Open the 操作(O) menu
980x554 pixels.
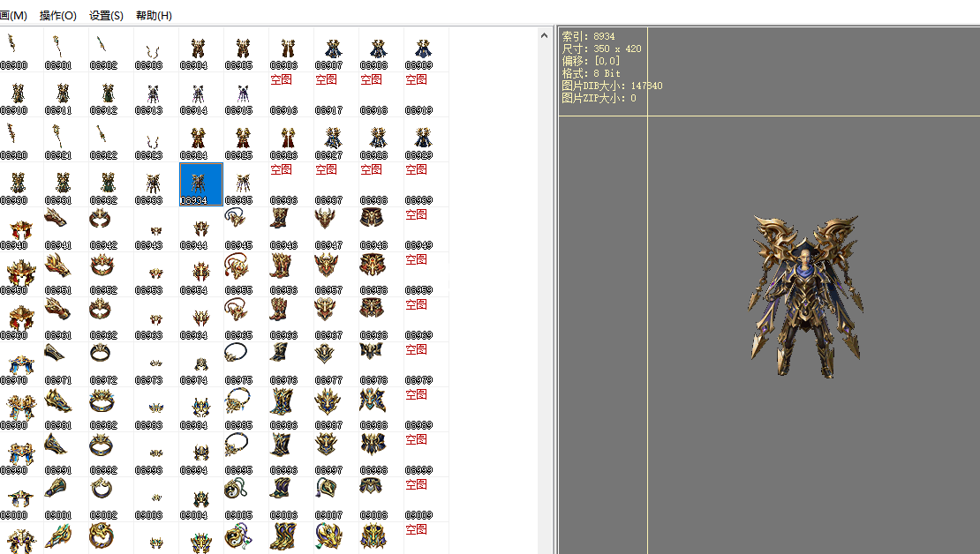tap(58, 16)
